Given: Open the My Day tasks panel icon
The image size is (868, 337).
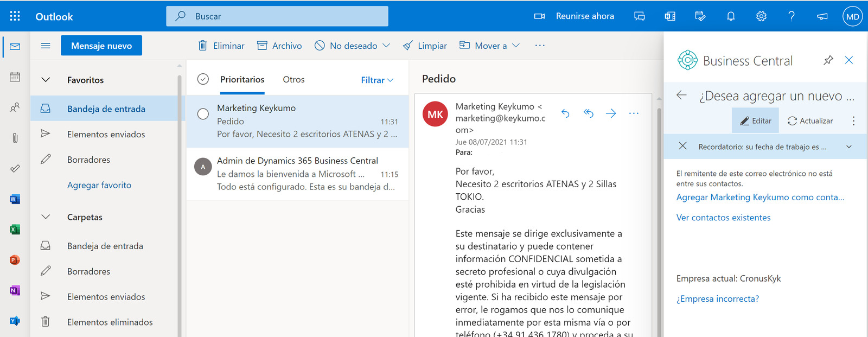Looking at the screenshot, I should (x=700, y=16).
